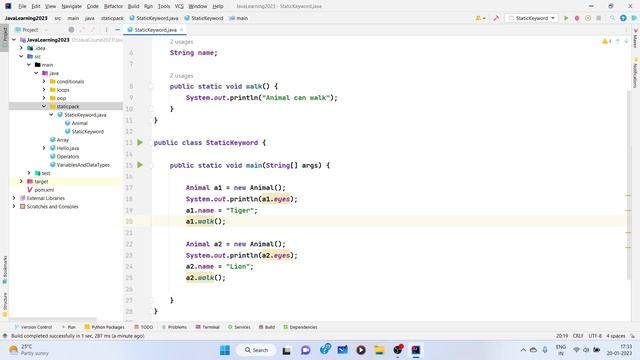Click the staticpack breadcrumb in the navigation bar
The width and height of the screenshot is (640, 360).
(x=112, y=18)
